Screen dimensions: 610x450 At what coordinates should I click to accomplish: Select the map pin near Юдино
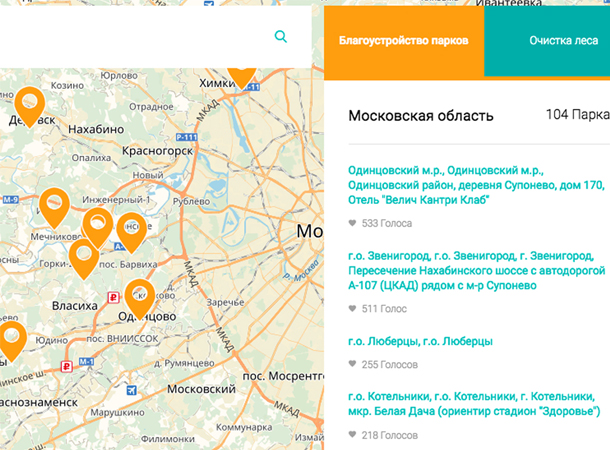[12, 341]
